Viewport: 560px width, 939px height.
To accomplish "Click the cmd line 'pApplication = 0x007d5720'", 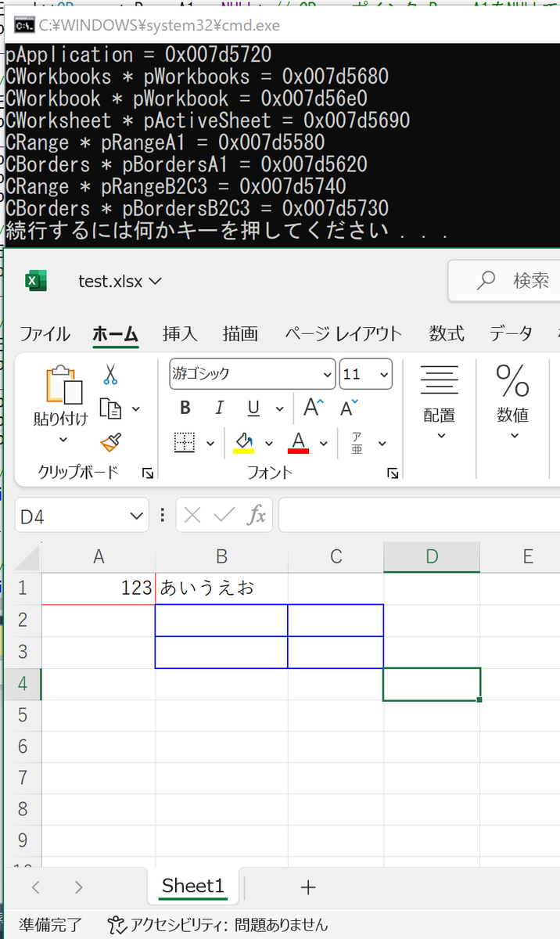I will [x=139, y=55].
